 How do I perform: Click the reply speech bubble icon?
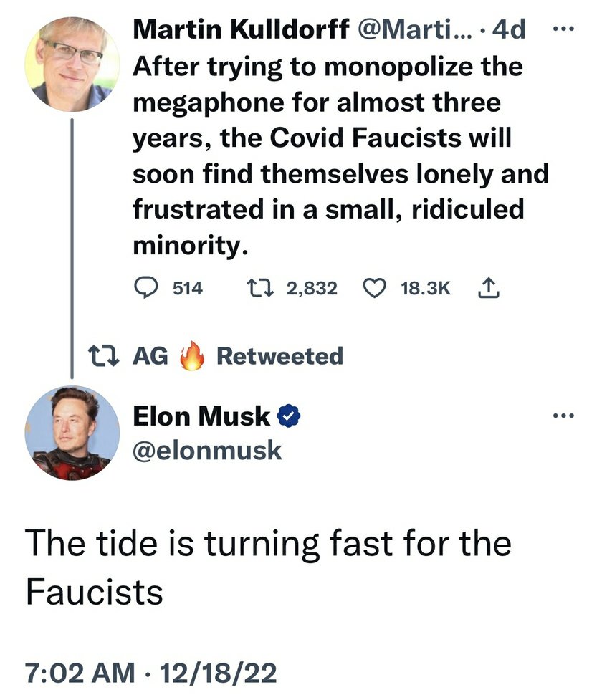pos(147,288)
